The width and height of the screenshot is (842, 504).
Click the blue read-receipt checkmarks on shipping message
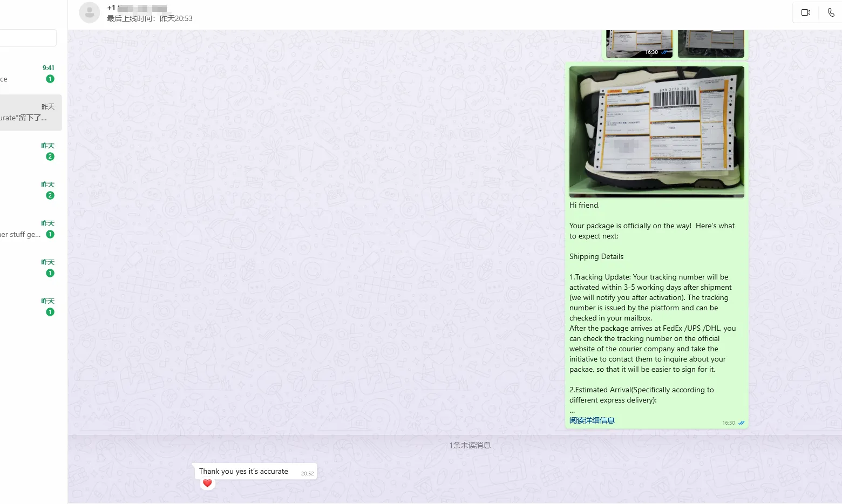(x=741, y=423)
